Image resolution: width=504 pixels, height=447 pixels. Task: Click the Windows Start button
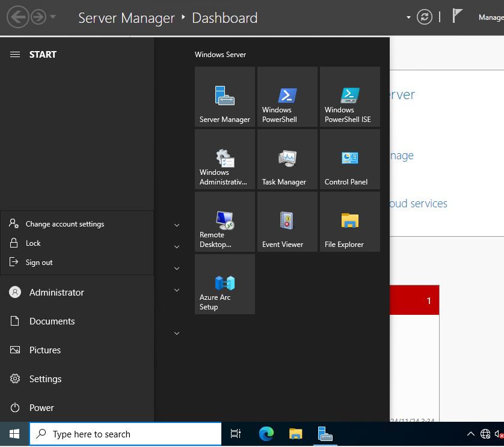(14, 434)
